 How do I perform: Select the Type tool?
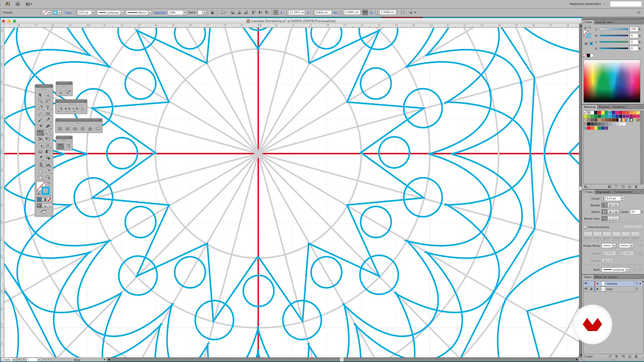point(48,108)
